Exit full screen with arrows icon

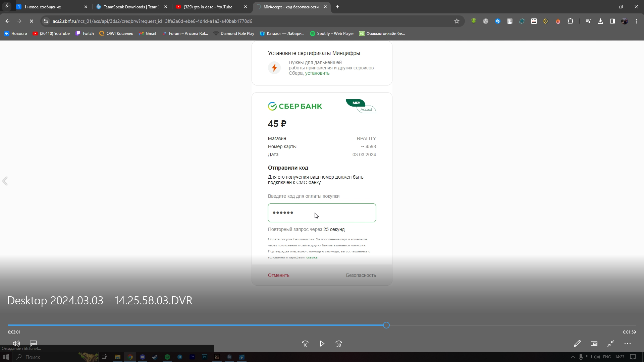point(610,344)
